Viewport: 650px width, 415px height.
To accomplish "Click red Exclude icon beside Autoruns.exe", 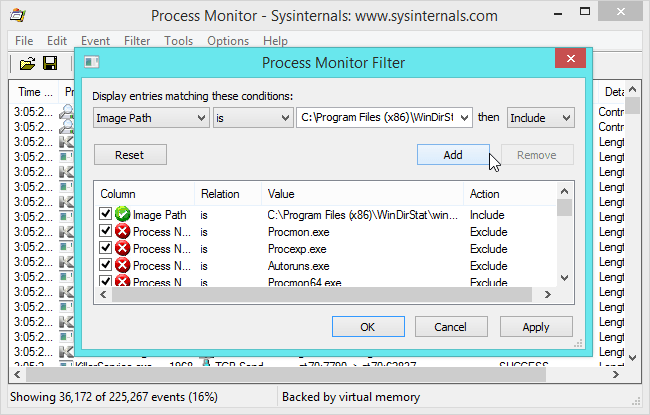I will [122, 265].
